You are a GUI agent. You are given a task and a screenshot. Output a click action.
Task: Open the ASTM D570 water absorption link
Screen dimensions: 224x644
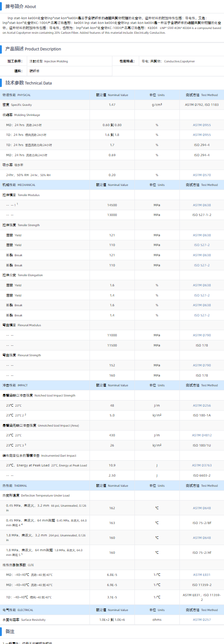[202, 175]
